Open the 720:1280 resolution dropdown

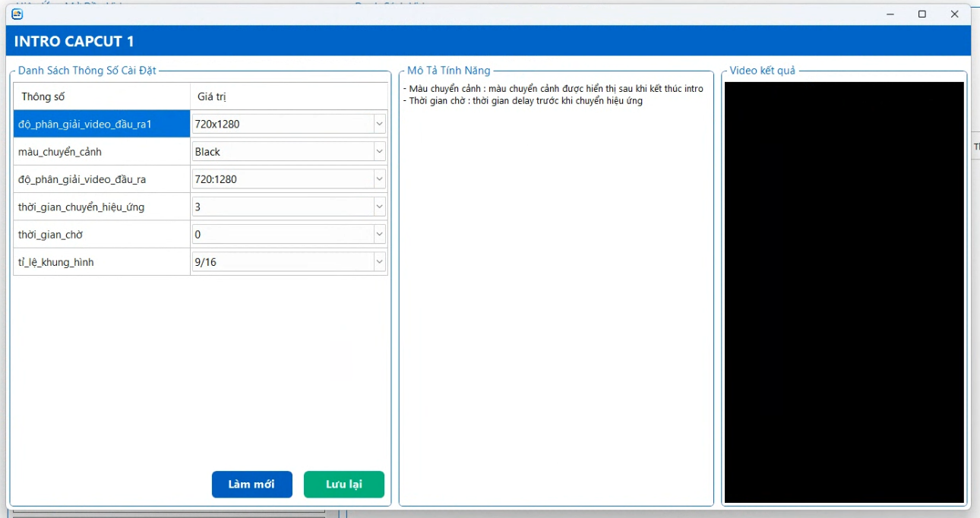[x=289, y=179]
